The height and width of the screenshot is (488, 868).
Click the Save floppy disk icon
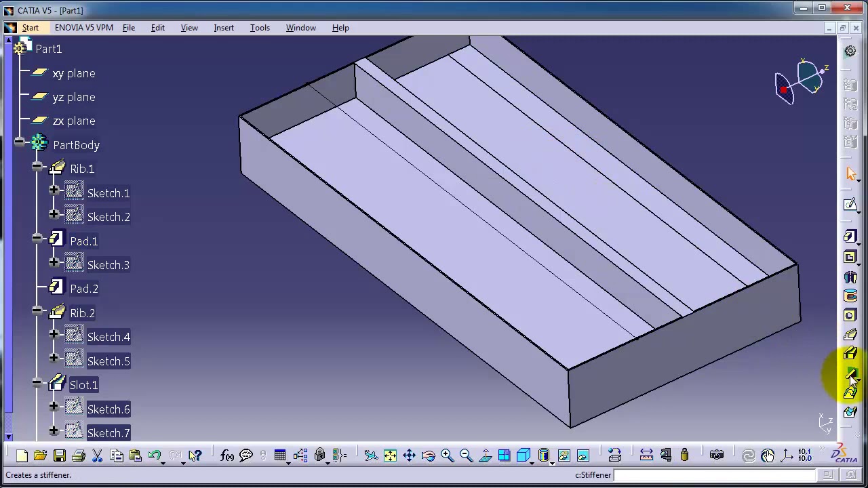click(x=59, y=455)
